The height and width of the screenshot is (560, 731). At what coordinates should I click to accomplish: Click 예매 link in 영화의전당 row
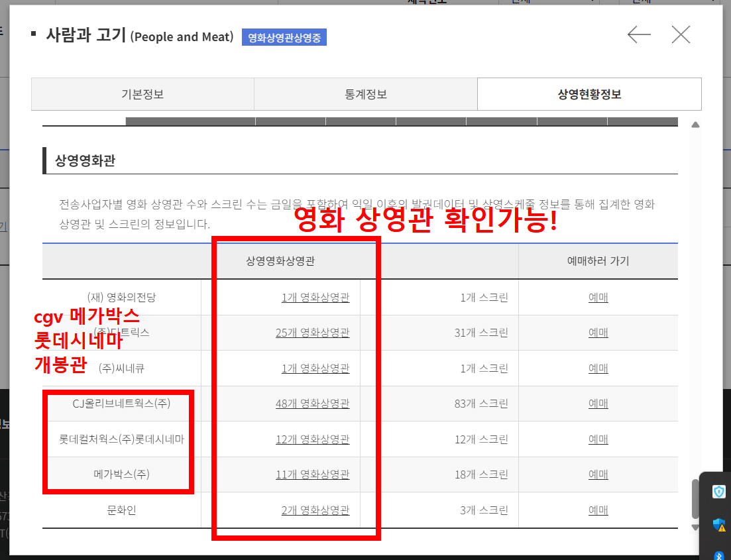click(x=598, y=298)
